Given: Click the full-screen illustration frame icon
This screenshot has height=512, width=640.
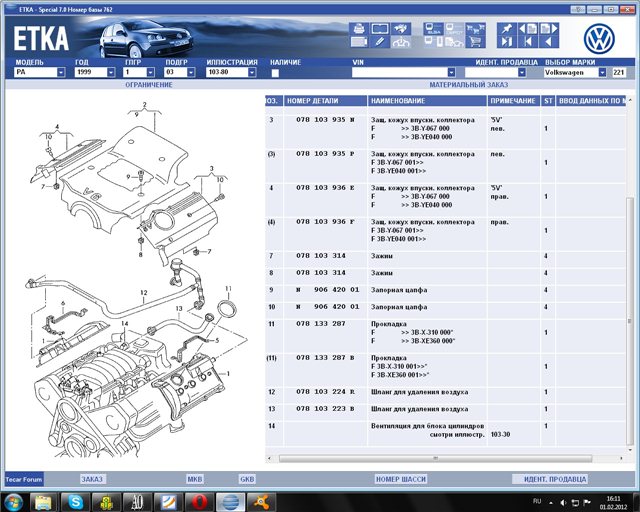Looking at the screenshot, I should [380, 29].
